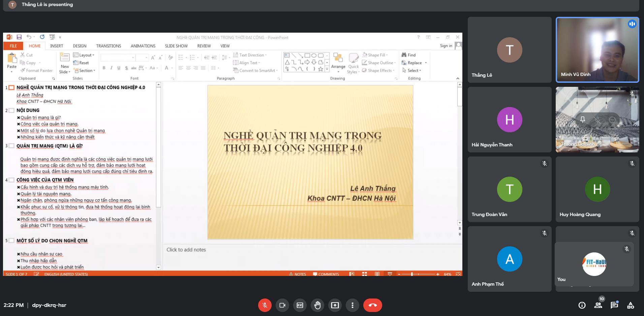Click the Redo icon in quick access
Image resolution: width=644 pixels, height=316 pixels.
(x=42, y=37)
